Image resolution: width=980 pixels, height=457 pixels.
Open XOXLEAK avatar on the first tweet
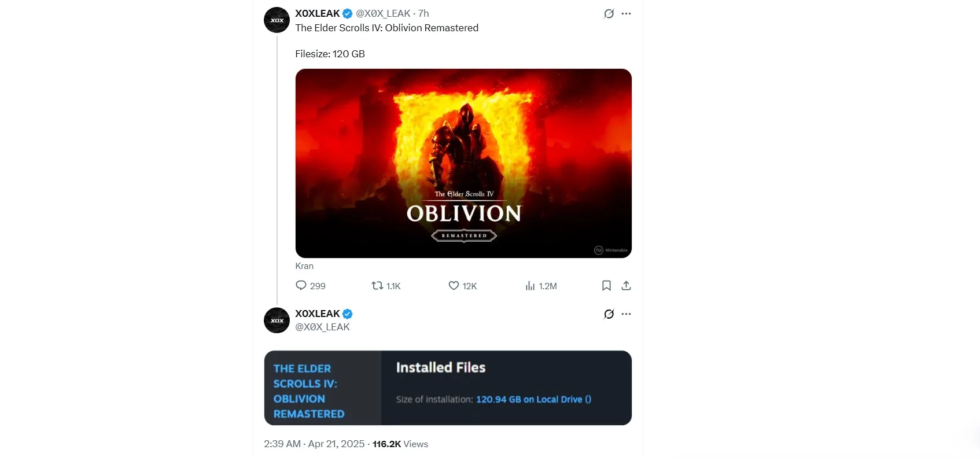pyautogui.click(x=277, y=20)
